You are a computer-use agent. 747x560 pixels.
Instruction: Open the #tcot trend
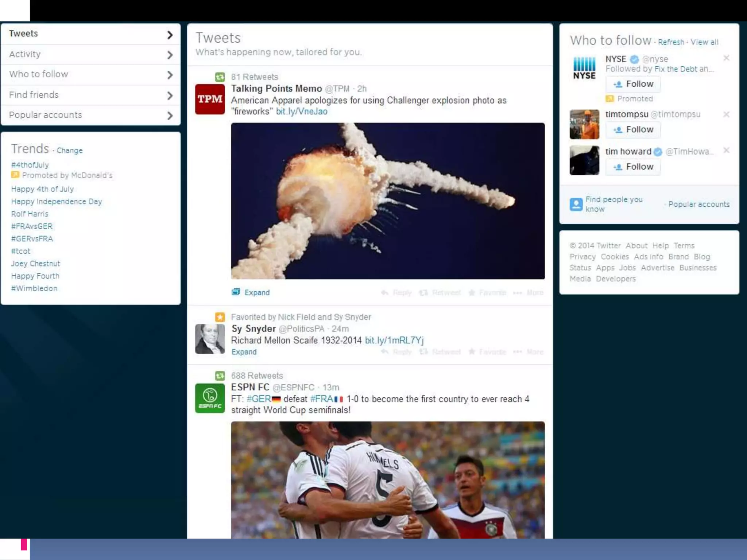tap(21, 251)
